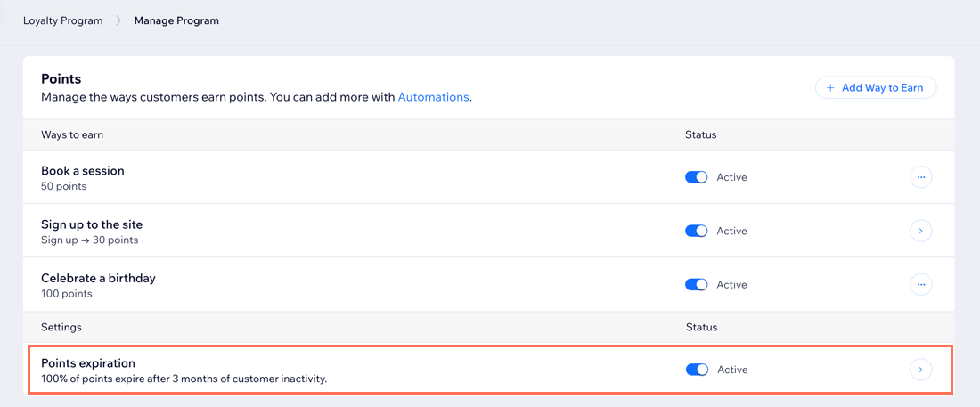Open more actions for Celebrate a birthday
980x407 pixels.
tap(920, 285)
